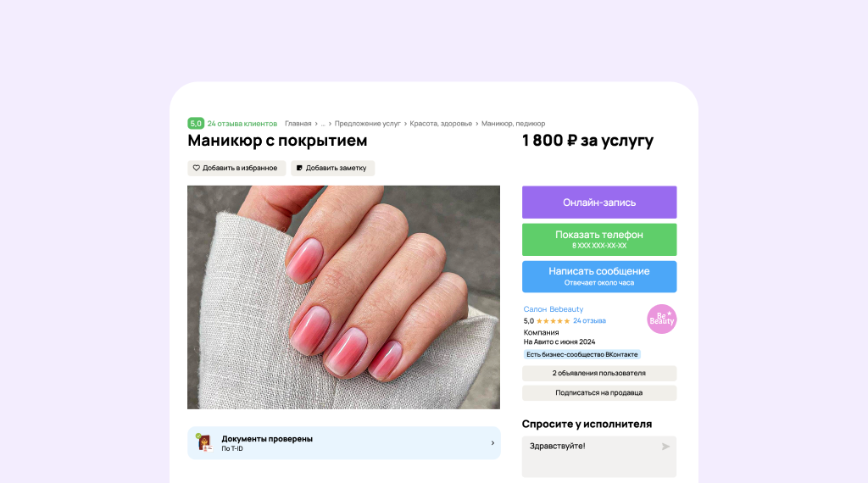Click the note icon beside Добавить заметку
The height and width of the screenshot is (483, 868).
point(299,168)
